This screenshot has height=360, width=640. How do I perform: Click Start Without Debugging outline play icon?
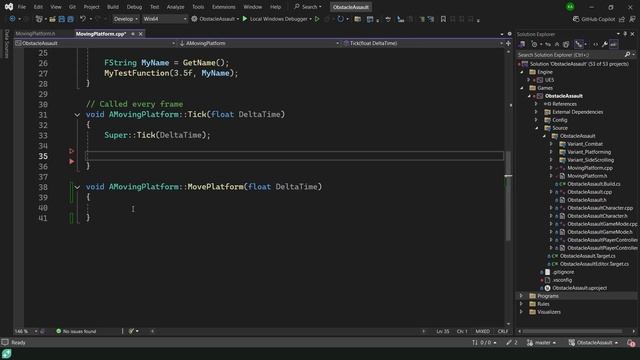point(317,19)
